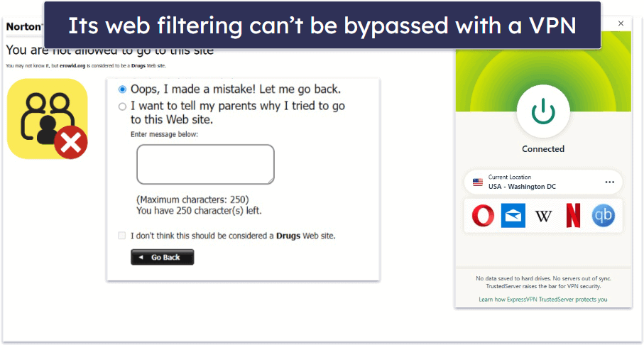Click the Norton Family blocked icon
644x345 pixels.
48,119
